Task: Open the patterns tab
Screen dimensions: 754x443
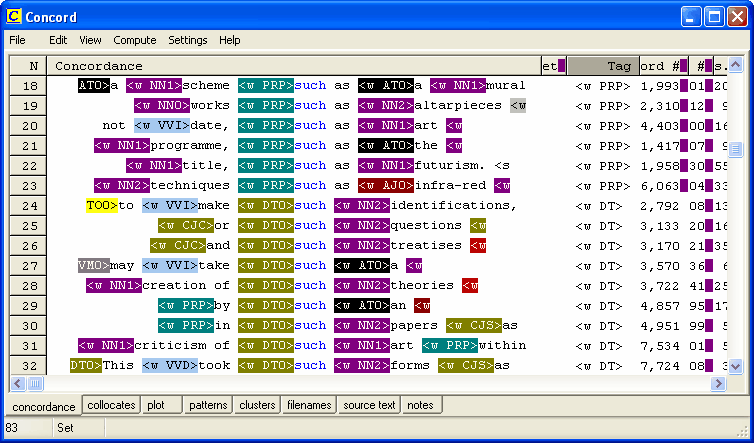Action: 208,405
